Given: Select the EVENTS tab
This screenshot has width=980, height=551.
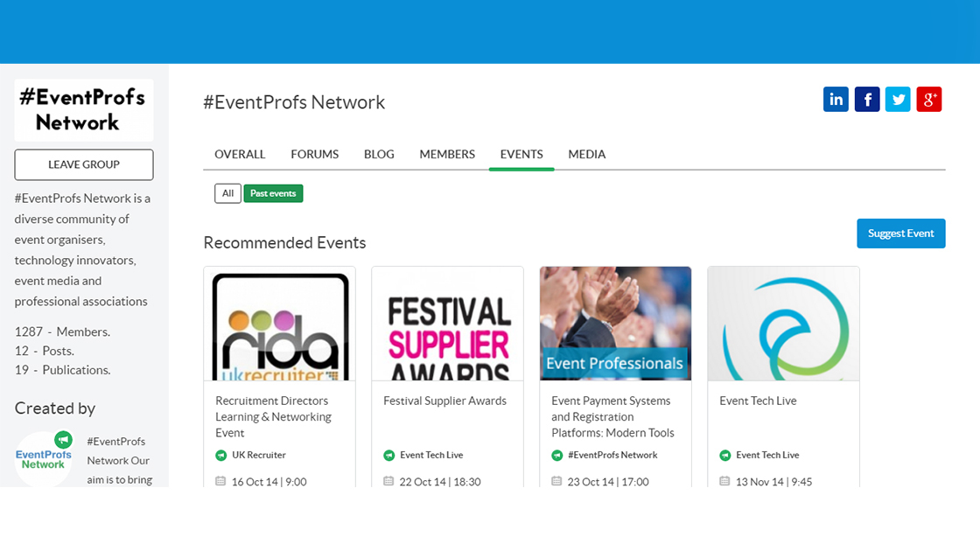Looking at the screenshot, I should point(521,154).
